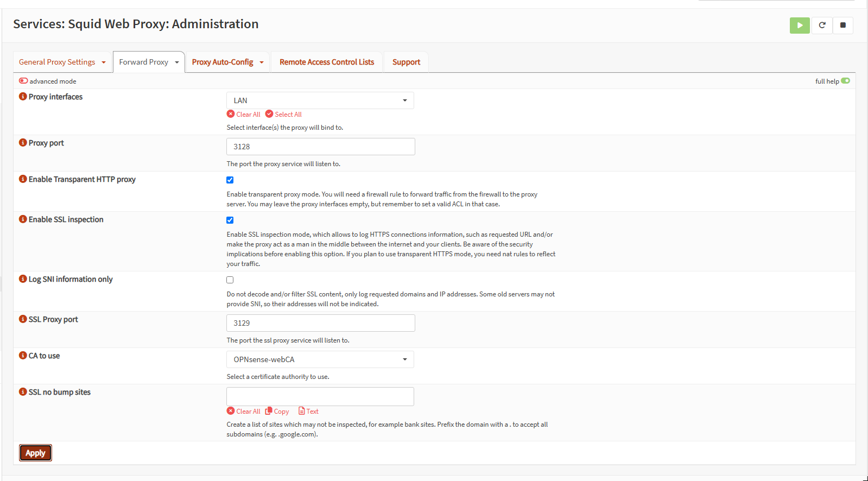868x481 pixels.
Task: Switch to Remote Access Control Lists tab
Action: click(327, 62)
